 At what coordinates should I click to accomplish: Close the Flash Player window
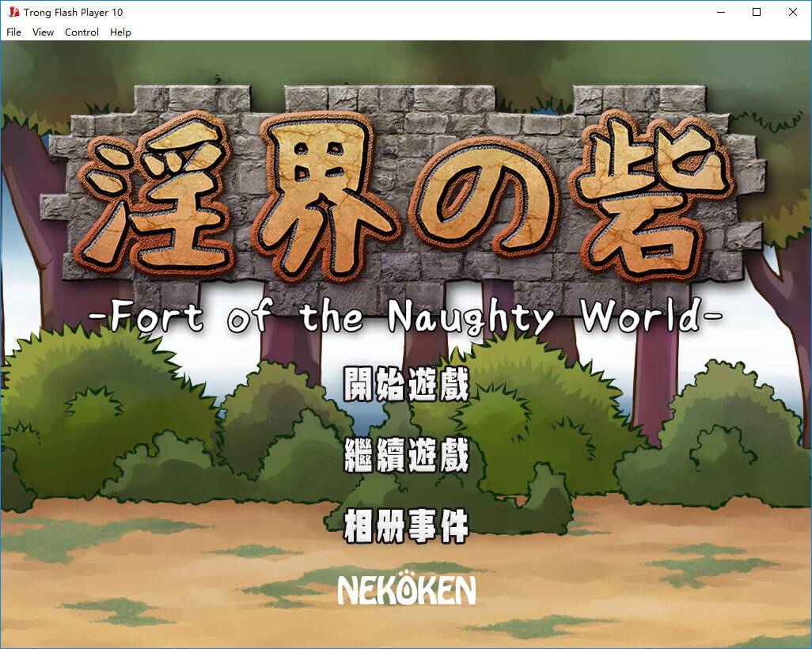[793, 12]
